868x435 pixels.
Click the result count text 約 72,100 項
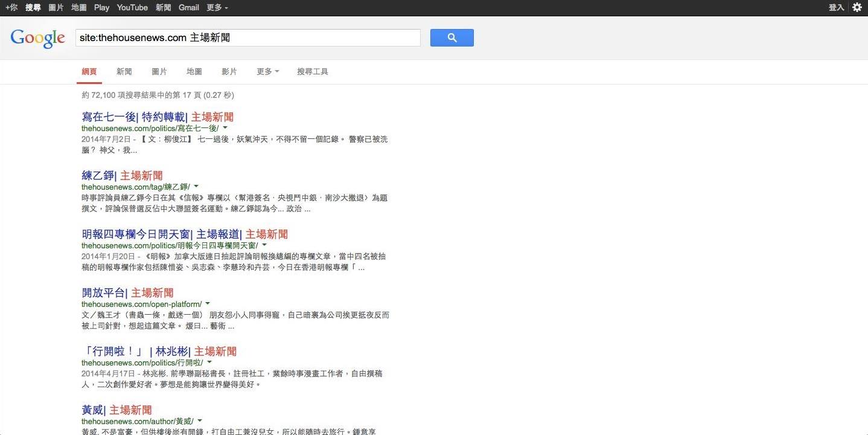pyautogui.click(x=158, y=95)
